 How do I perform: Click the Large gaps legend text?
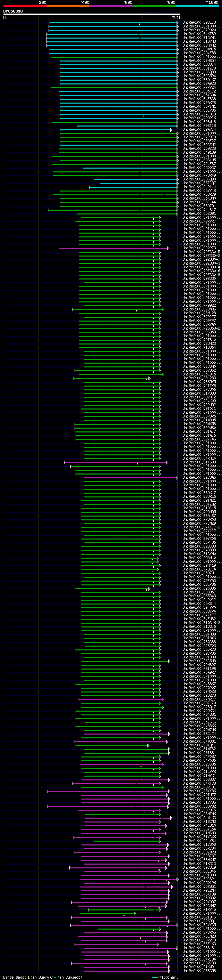pyautogui.click(x=43, y=977)
